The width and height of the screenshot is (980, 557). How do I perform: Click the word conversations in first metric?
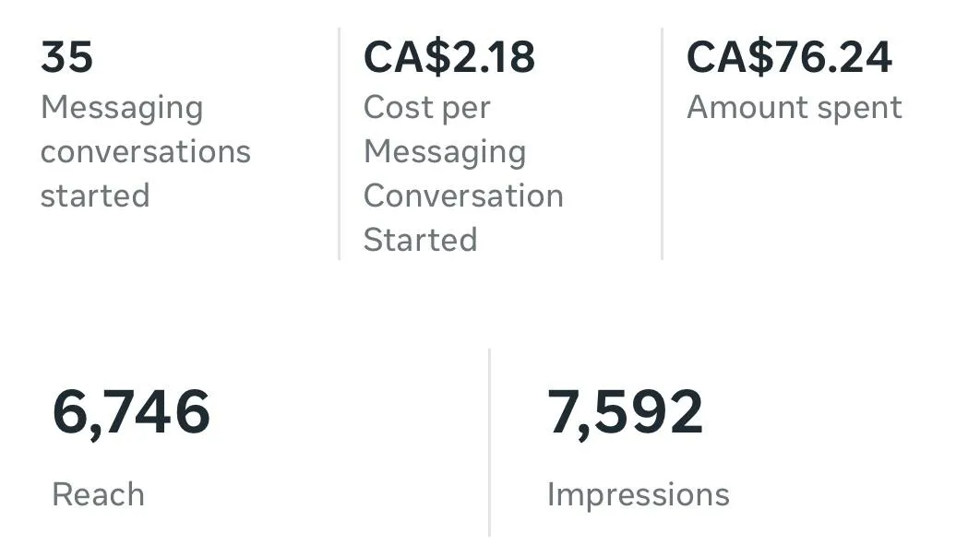click(x=146, y=152)
